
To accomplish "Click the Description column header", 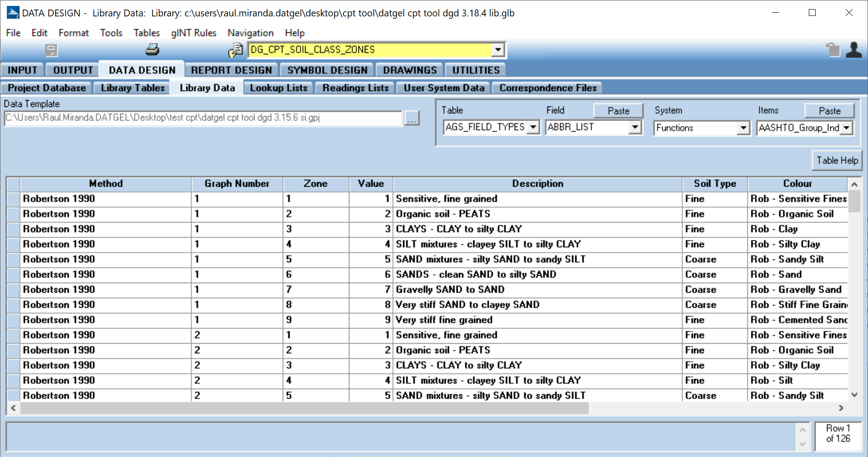I will (x=537, y=183).
